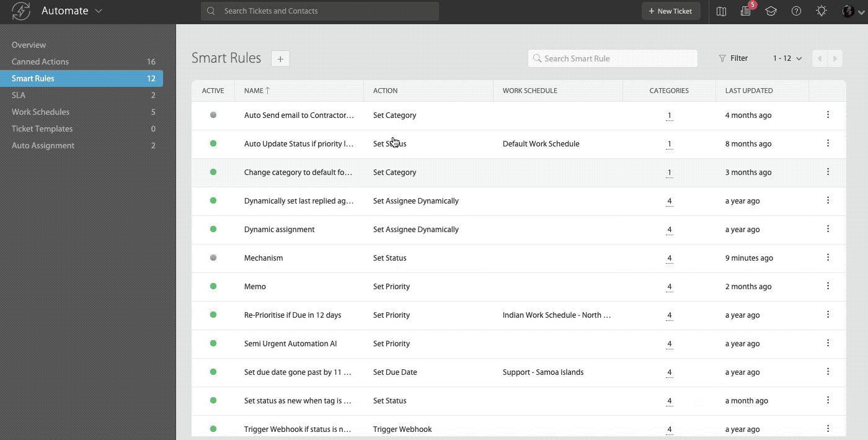868x440 pixels.
Task: Open the Filter options
Action: [x=733, y=58]
